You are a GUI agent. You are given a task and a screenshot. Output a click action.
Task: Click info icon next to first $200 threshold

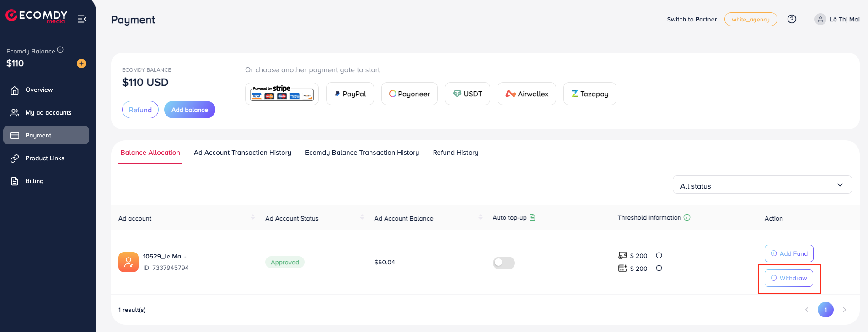coord(659,255)
